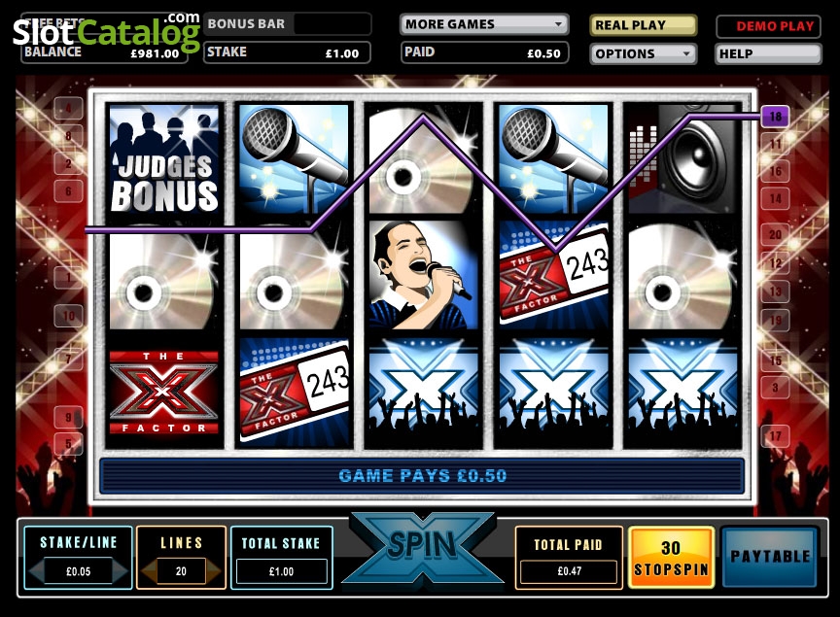The height and width of the screenshot is (617, 840).
Task: Click the speaker symbol on fifth reel
Action: 683,159
